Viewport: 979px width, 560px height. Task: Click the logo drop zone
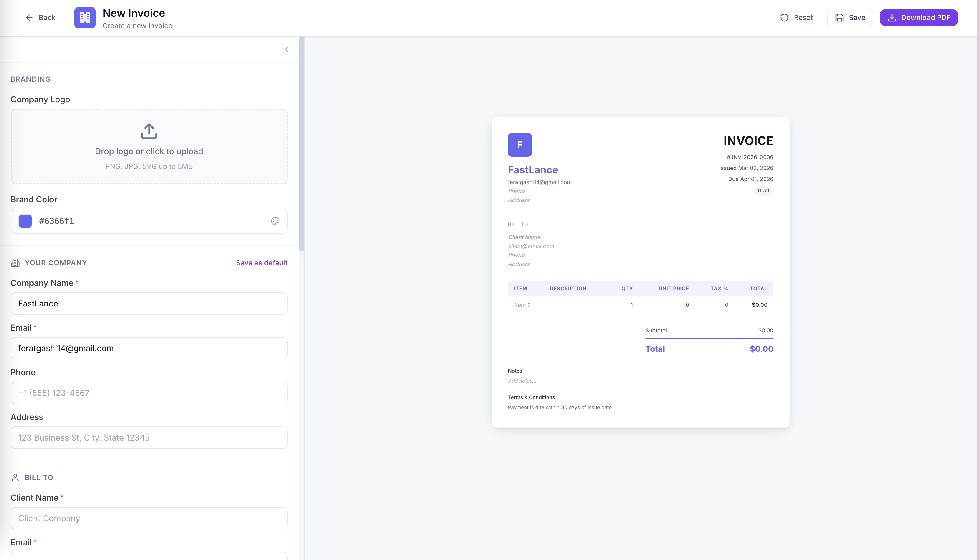149,146
